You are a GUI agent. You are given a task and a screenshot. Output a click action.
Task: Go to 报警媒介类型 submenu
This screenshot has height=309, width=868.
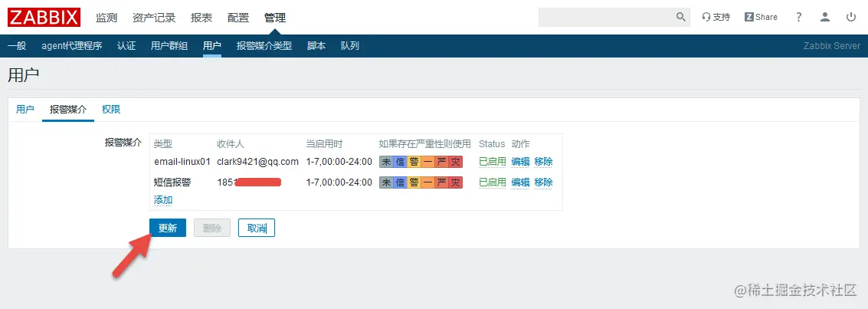pos(264,46)
